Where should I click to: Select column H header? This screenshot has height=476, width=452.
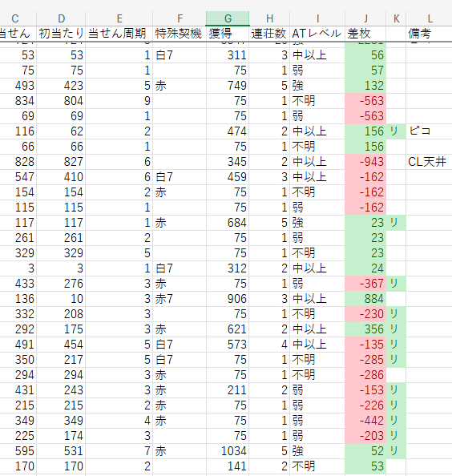point(269,18)
